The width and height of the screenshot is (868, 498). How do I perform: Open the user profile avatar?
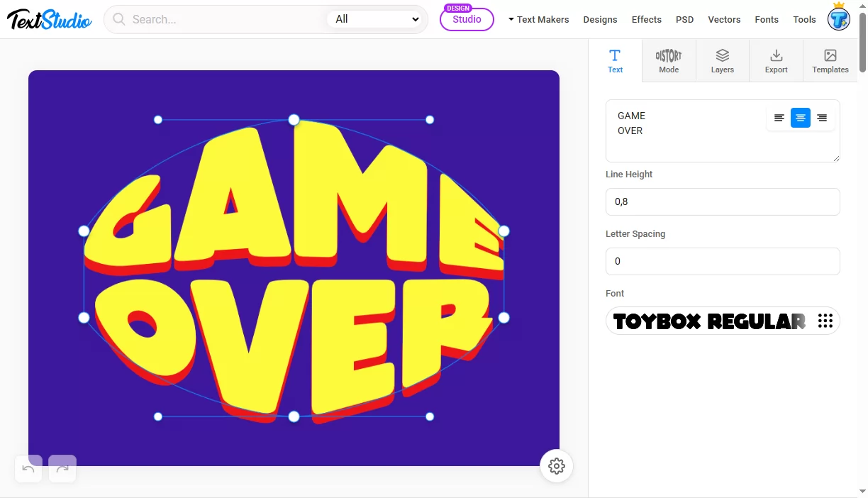tap(839, 18)
